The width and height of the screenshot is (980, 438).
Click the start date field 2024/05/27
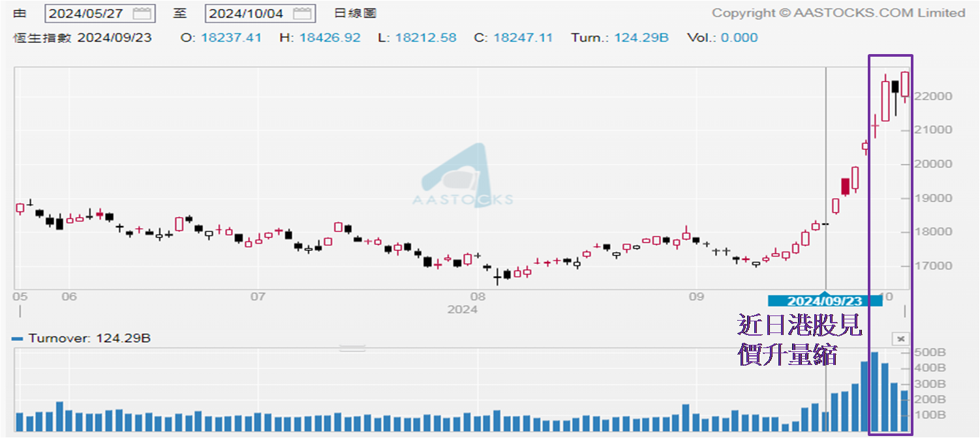click(86, 13)
